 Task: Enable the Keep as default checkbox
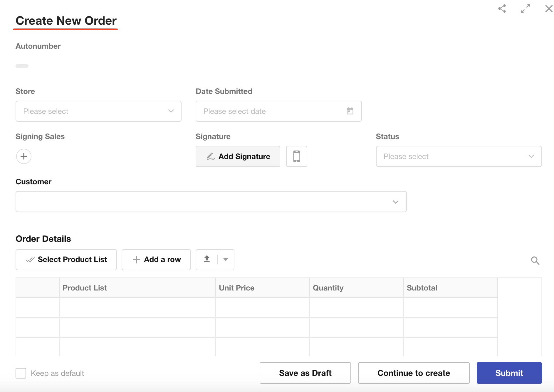click(21, 373)
